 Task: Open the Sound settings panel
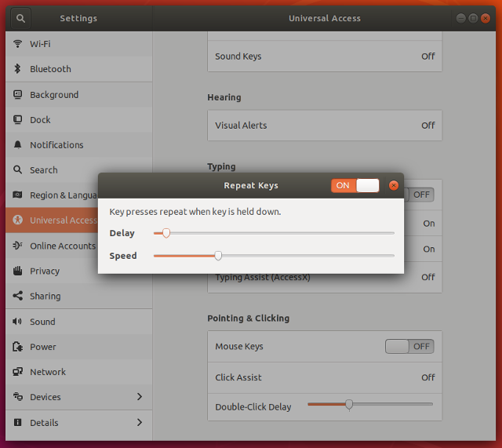pyautogui.click(x=42, y=322)
